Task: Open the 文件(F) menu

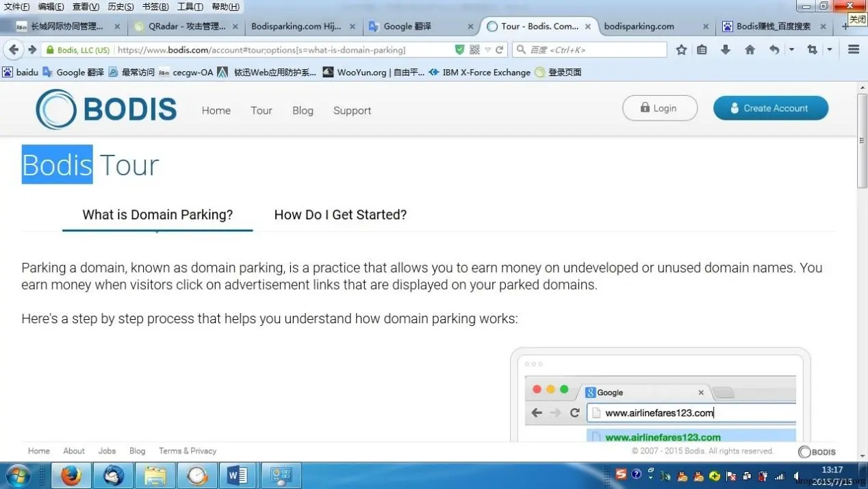Action: [x=16, y=7]
